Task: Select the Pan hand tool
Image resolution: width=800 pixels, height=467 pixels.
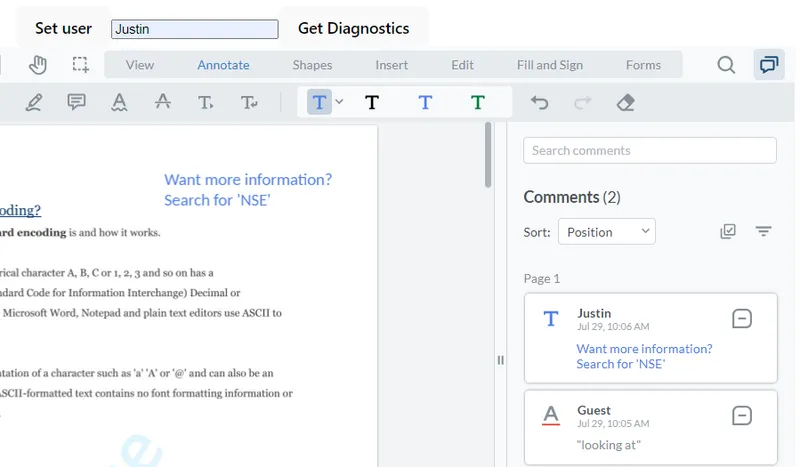Action: point(38,65)
